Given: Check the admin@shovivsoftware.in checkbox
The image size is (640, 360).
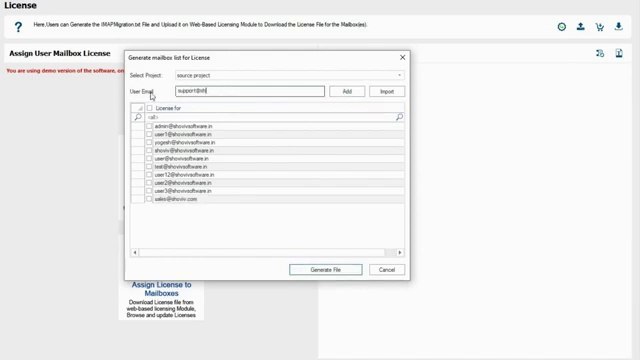Looking at the screenshot, I should 149,126.
